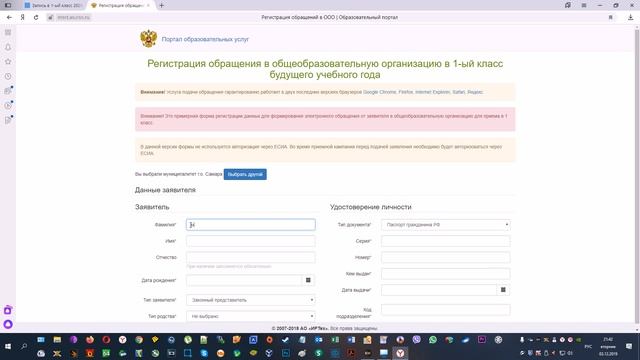
Task: Click the Имя input field
Action: click(251, 241)
